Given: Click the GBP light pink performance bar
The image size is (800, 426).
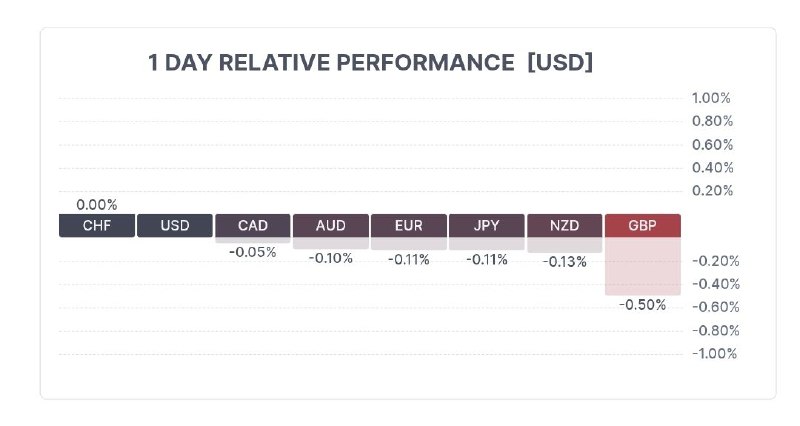Looking at the screenshot, I should [x=643, y=266].
